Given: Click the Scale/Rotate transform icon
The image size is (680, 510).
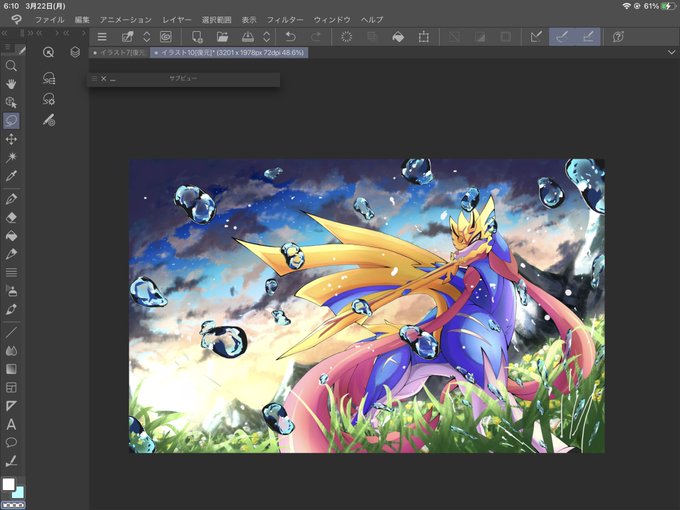Looking at the screenshot, I should [x=424, y=37].
